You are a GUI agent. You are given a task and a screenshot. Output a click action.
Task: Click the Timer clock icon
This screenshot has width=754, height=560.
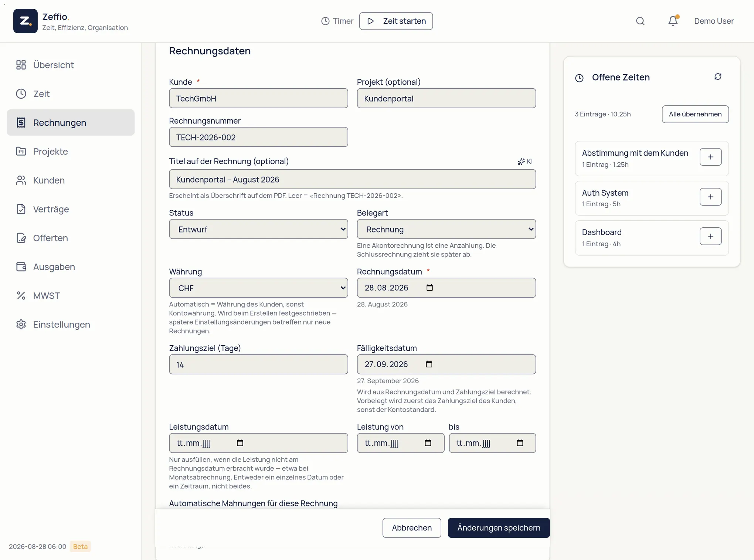coord(325,21)
